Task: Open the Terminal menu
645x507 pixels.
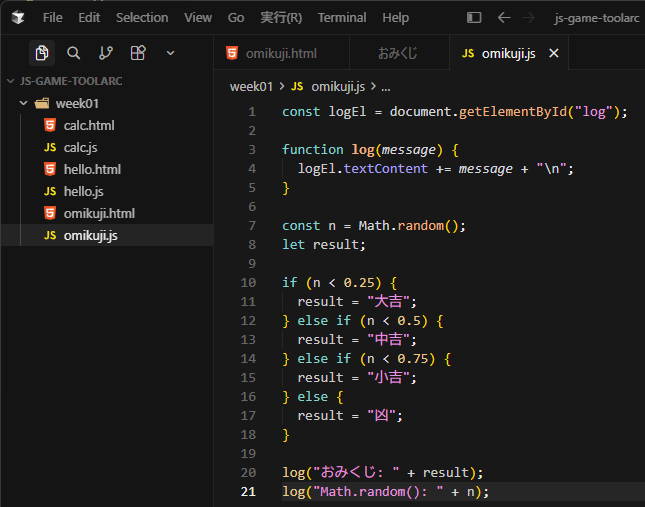Action: [342, 18]
